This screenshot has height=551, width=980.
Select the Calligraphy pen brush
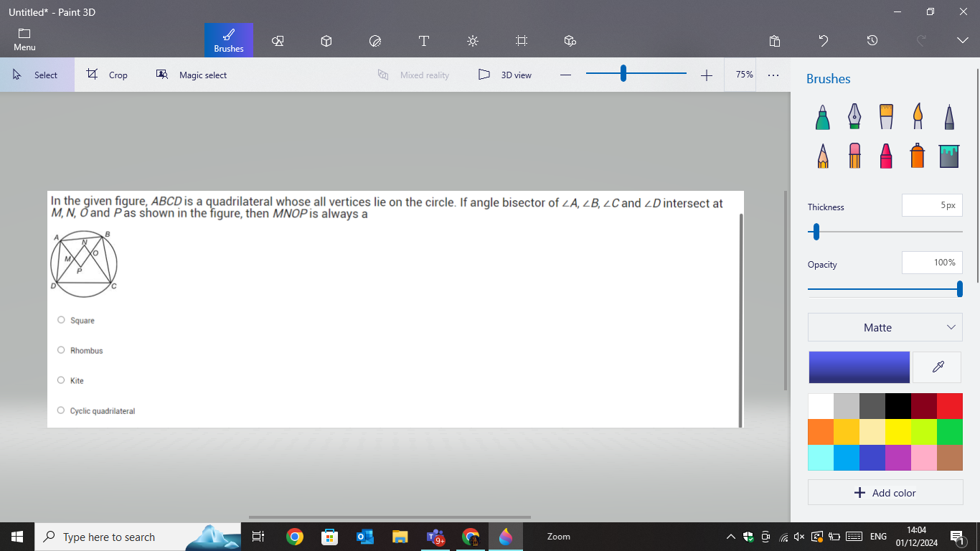pos(854,117)
